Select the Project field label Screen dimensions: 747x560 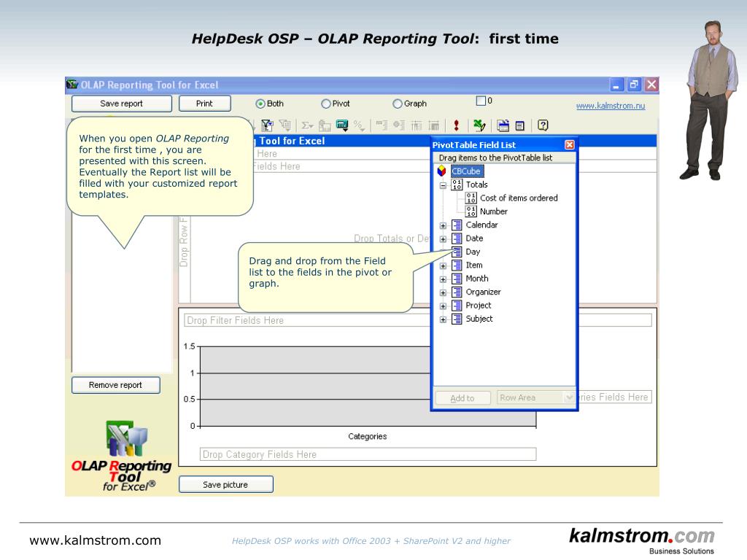(x=479, y=306)
